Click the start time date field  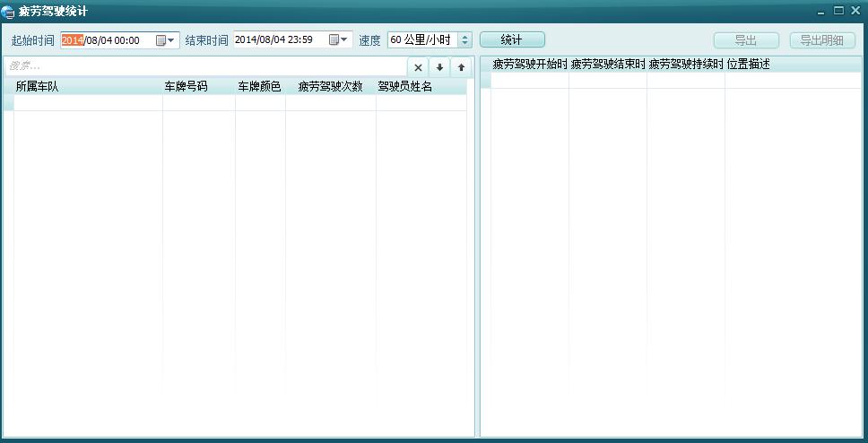pyautogui.click(x=108, y=40)
